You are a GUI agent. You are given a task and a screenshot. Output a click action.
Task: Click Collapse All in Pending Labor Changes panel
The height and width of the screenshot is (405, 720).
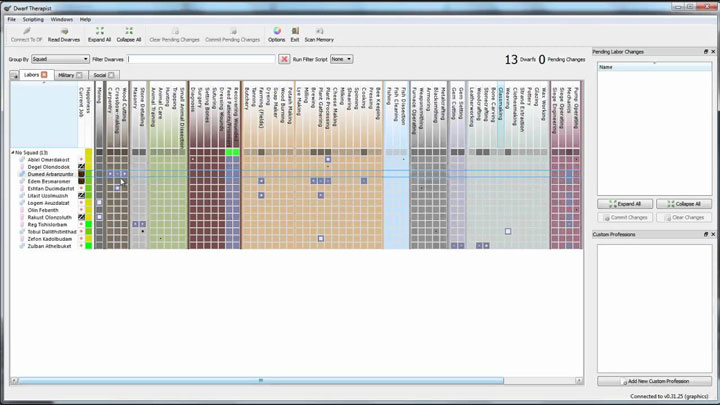(x=684, y=204)
